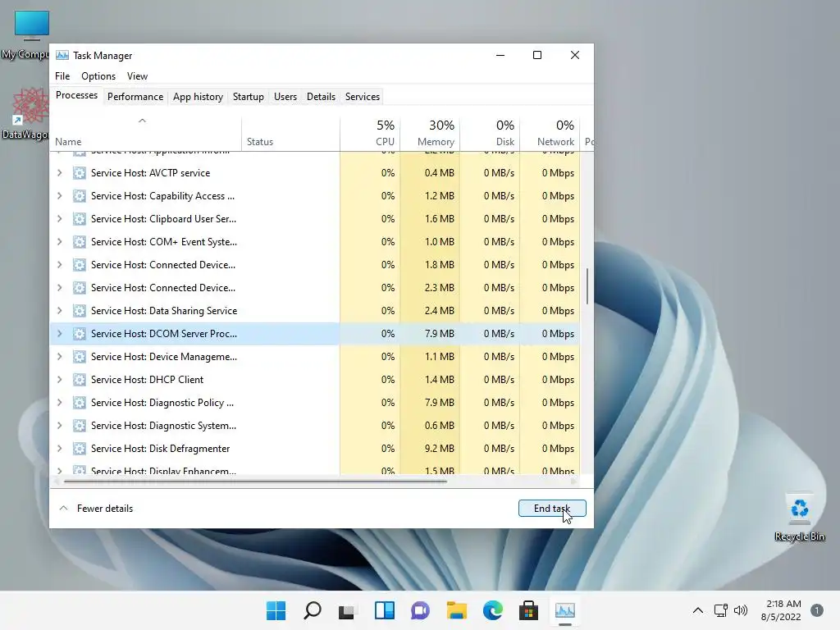Open Widgets from the taskbar
This screenshot has height=630, width=840.
(385, 610)
